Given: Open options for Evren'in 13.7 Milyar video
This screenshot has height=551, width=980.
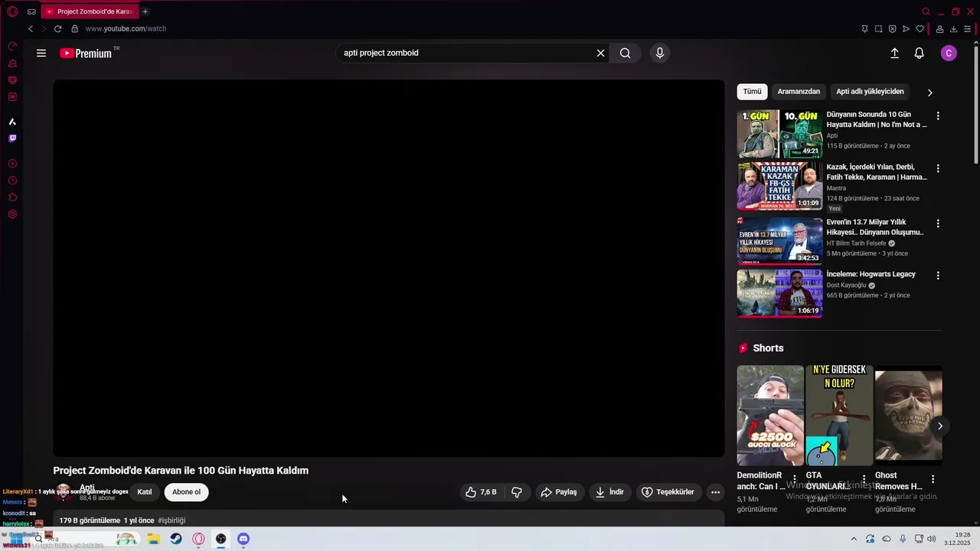Looking at the screenshot, I should [938, 223].
